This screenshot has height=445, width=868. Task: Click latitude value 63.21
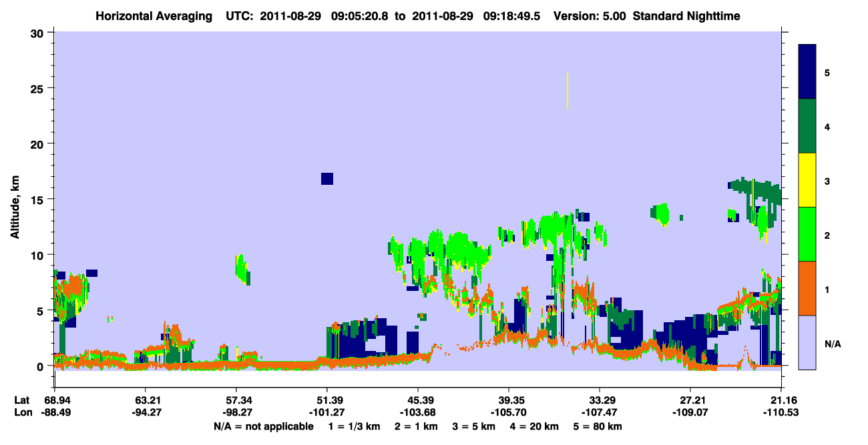pos(145,400)
